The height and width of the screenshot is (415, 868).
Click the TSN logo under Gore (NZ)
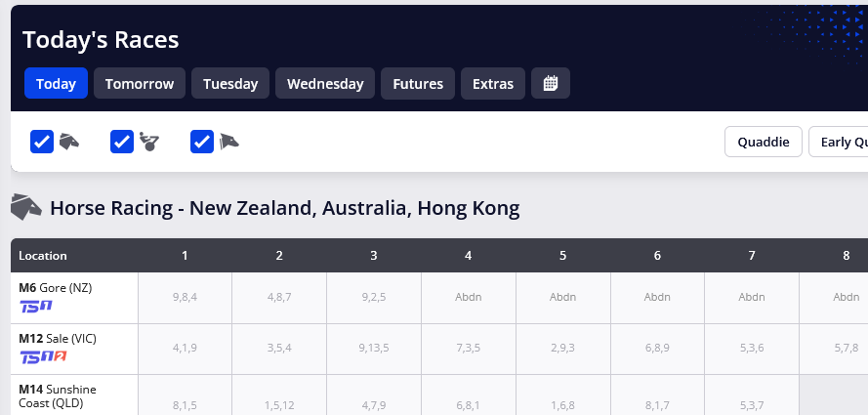click(x=36, y=306)
